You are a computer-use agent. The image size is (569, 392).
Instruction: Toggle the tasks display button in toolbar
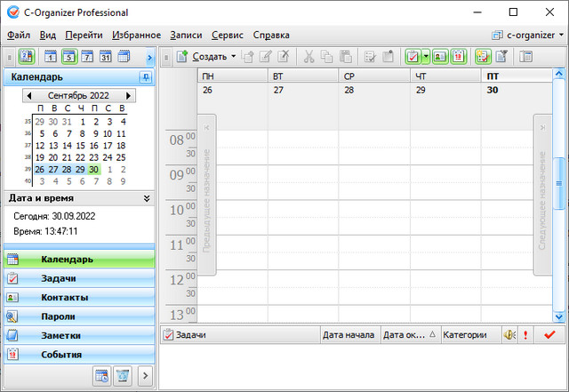pos(413,57)
